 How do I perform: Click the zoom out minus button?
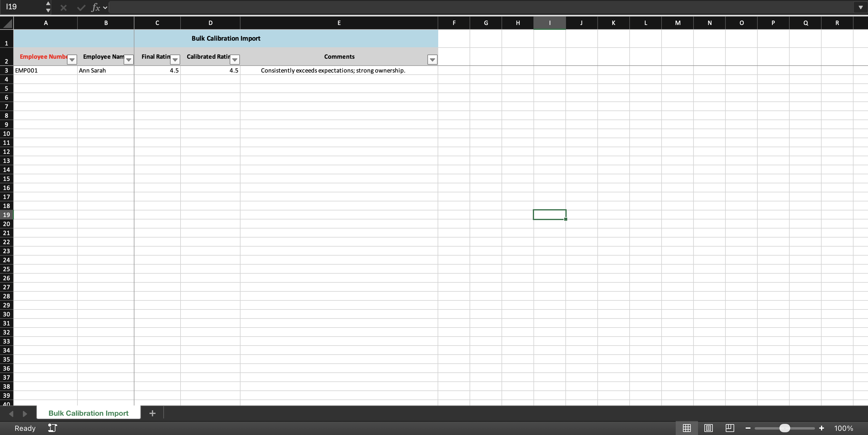pos(748,428)
